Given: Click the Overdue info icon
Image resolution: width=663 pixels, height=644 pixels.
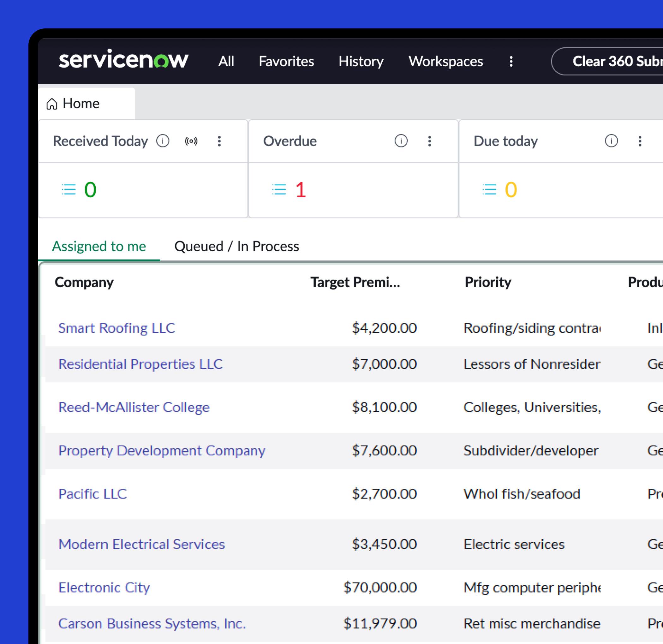Looking at the screenshot, I should pos(401,141).
